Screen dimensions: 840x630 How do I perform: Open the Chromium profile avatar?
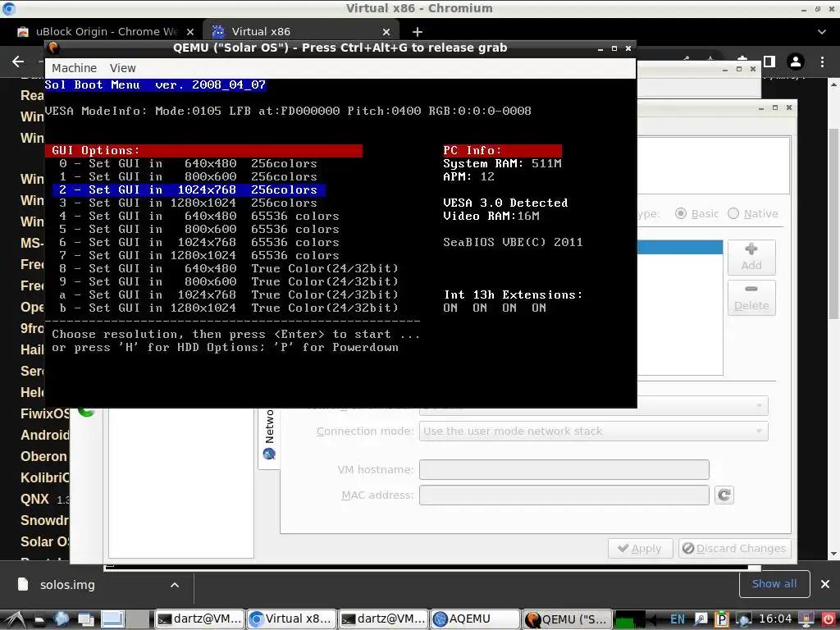pyautogui.click(x=796, y=62)
